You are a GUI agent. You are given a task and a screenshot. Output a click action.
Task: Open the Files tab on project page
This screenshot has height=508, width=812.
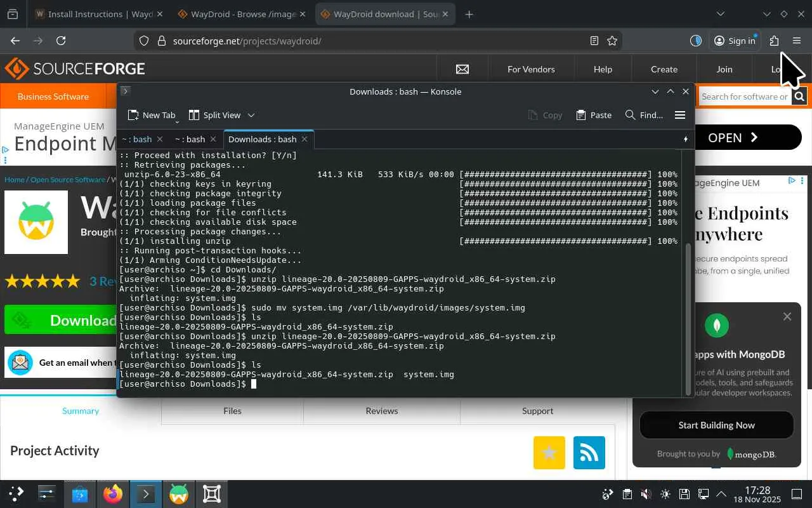(x=232, y=411)
